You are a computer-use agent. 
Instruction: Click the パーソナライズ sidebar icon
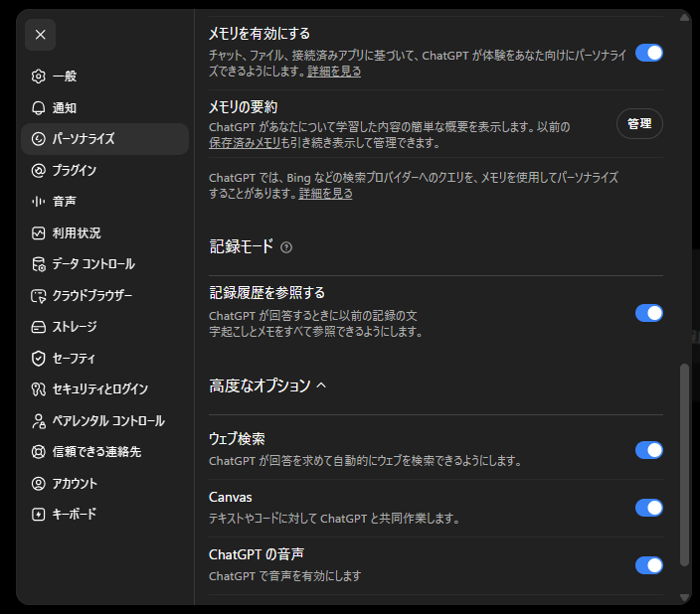click(39, 139)
